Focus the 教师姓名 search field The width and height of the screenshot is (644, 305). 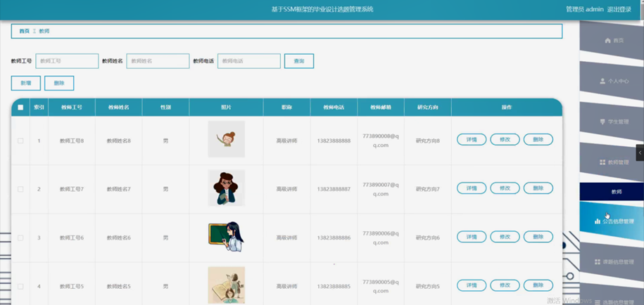(x=158, y=61)
